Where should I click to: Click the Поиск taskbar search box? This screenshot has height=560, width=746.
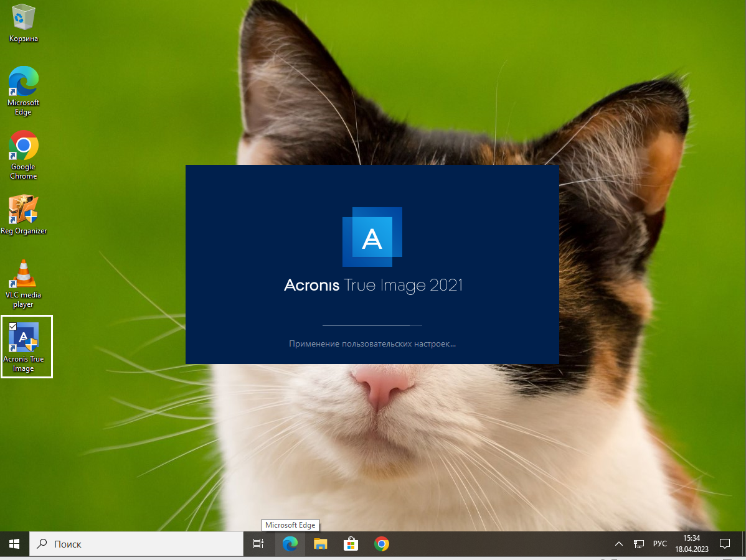(136, 544)
